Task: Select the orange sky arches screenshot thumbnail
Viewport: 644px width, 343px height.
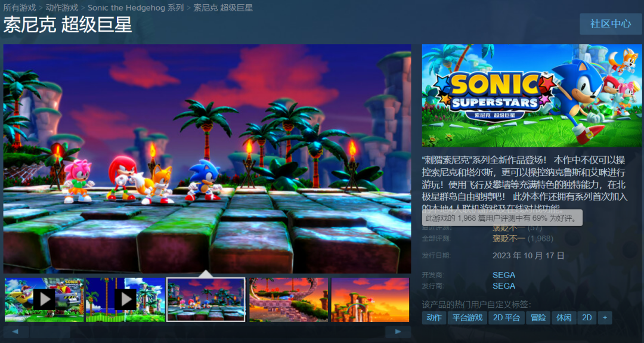Action: (x=370, y=300)
